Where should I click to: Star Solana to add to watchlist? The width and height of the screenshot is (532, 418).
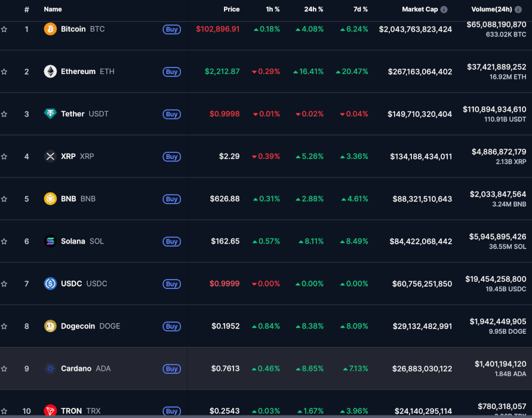(x=4, y=241)
